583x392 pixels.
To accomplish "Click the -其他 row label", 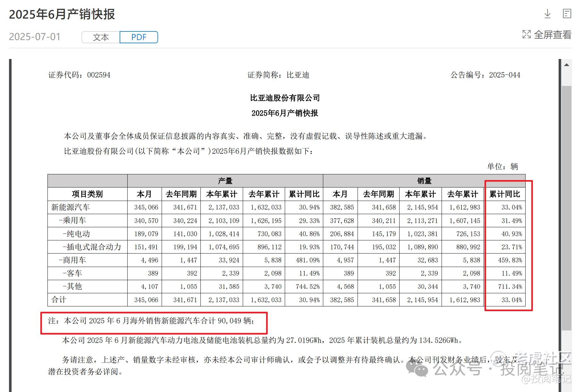I will 72,286.
